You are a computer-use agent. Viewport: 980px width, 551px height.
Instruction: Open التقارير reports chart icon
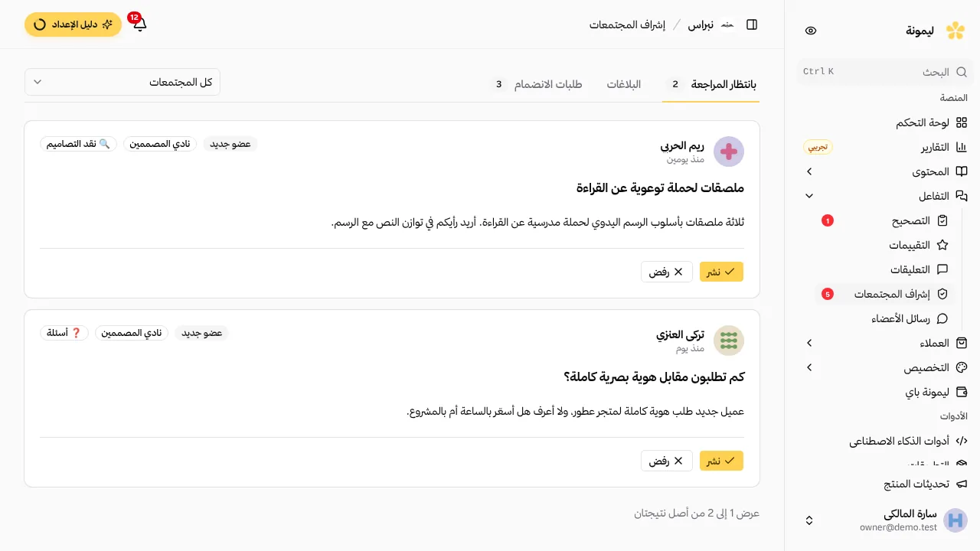click(x=962, y=147)
